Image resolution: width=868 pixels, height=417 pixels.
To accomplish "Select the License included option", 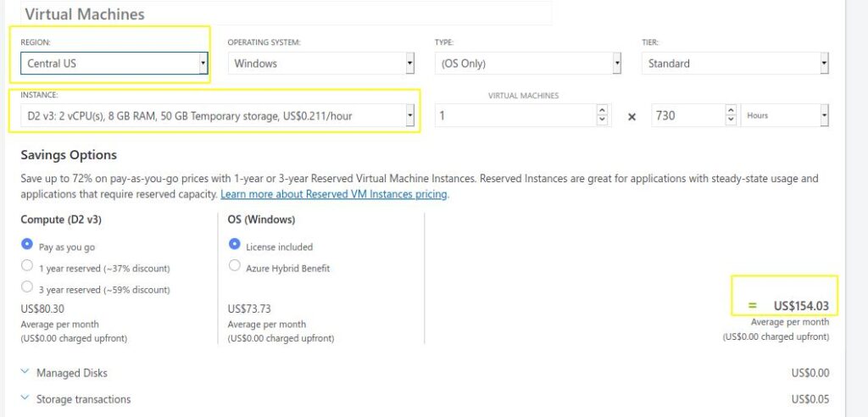I will tap(234, 243).
